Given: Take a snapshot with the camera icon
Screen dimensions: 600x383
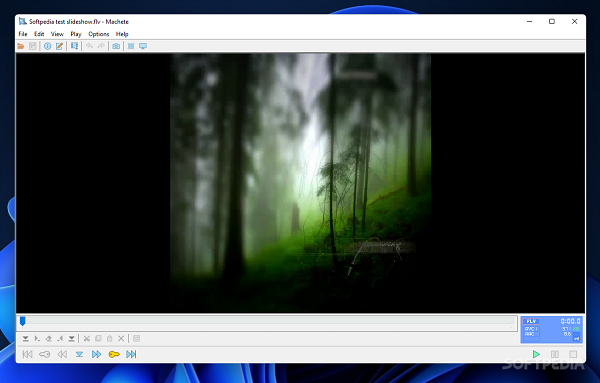Looking at the screenshot, I should pyautogui.click(x=116, y=46).
